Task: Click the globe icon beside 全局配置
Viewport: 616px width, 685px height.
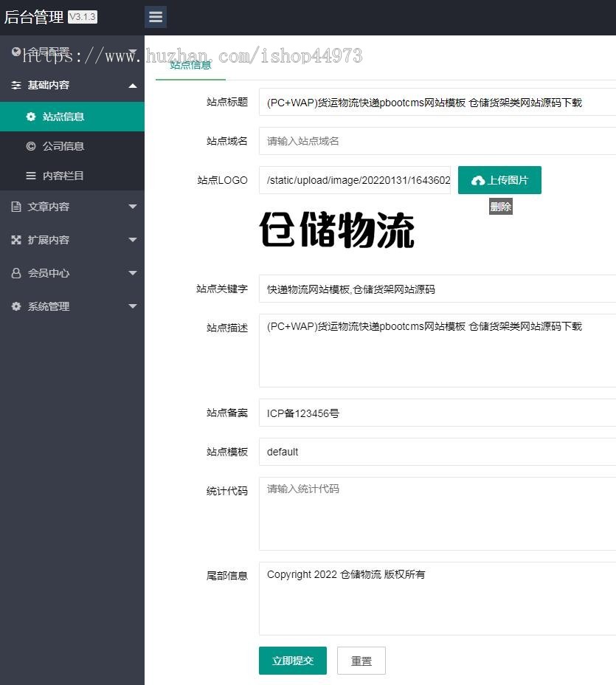Action: coord(16,52)
